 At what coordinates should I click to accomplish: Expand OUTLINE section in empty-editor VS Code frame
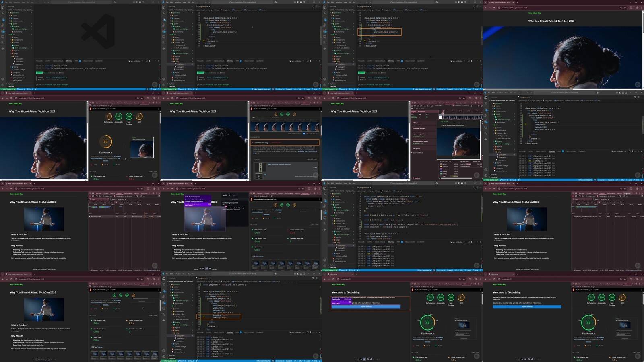click(11, 84)
